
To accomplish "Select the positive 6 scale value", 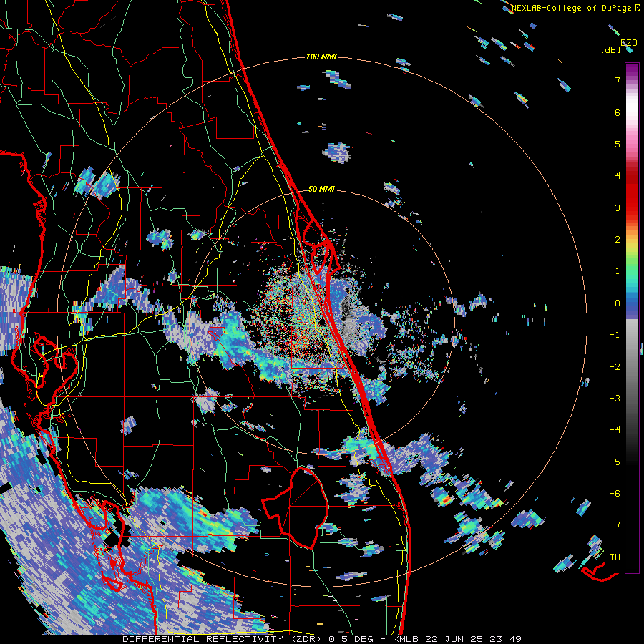I will point(618,112).
